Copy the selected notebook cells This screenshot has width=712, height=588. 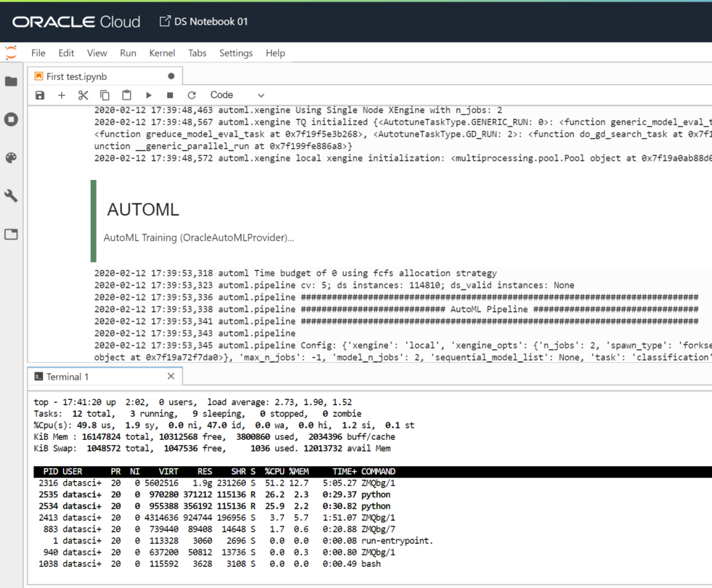(105, 94)
